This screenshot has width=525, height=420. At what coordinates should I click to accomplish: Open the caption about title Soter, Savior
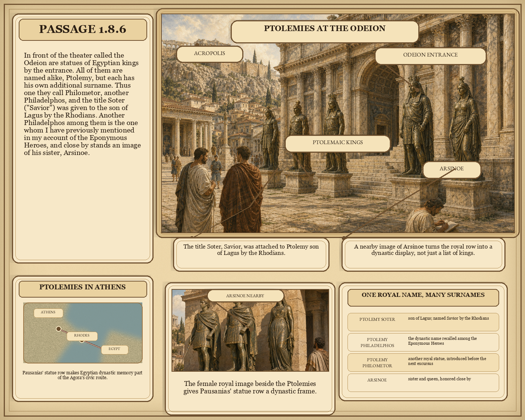[251, 254]
